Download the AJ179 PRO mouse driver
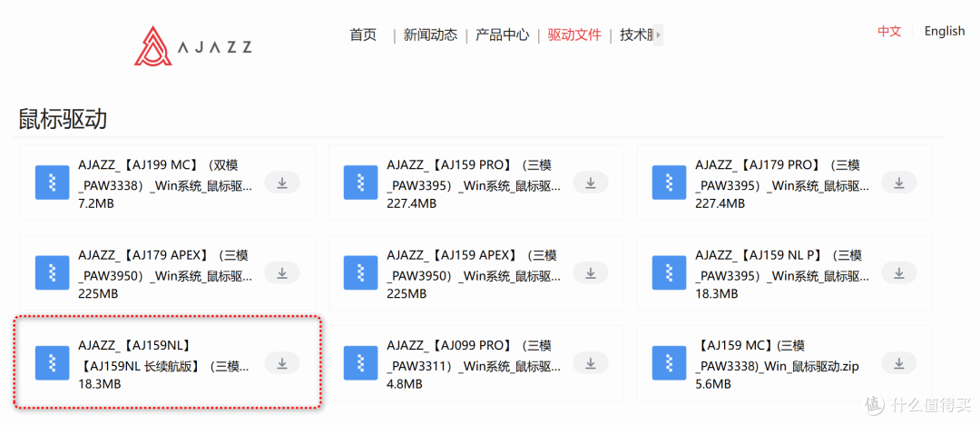This screenshot has height=425, width=980. pos(898,183)
